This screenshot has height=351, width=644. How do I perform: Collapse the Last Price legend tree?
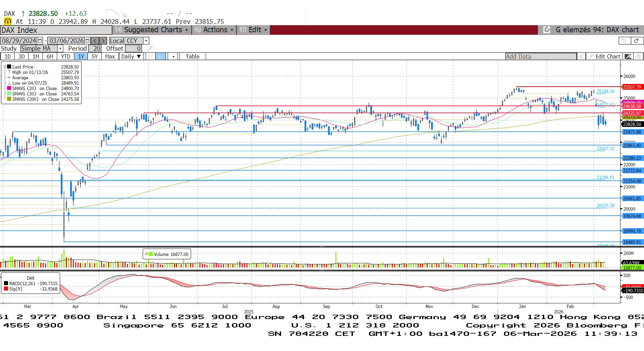[5, 67]
